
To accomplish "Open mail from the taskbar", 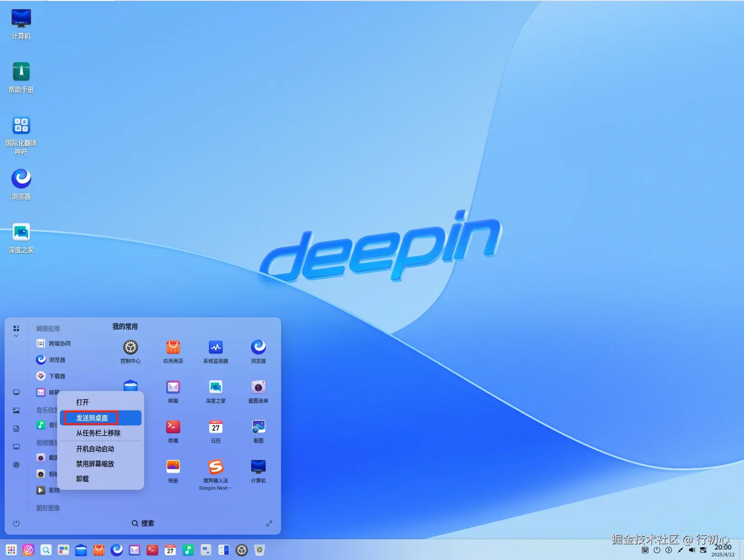I will (x=135, y=550).
